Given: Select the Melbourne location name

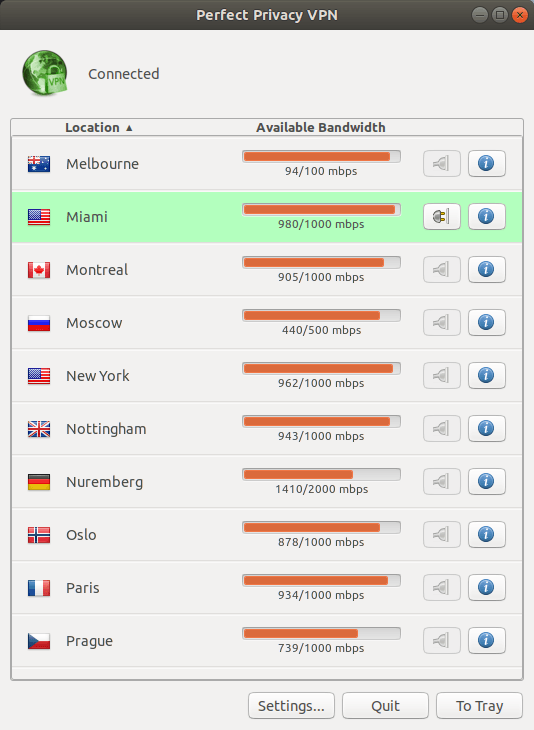Looking at the screenshot, I should click(x=102, y=164).
